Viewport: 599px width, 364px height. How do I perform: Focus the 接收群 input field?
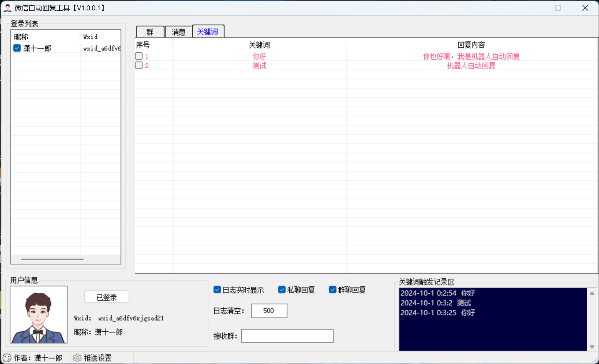click(x=287, y=336)
